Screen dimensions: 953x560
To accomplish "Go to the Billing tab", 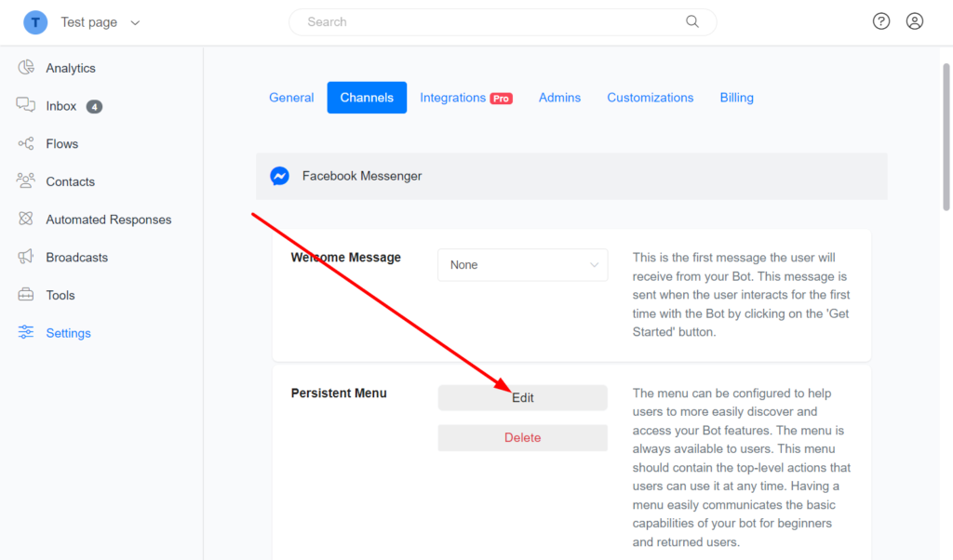I will tap(736, 98).
